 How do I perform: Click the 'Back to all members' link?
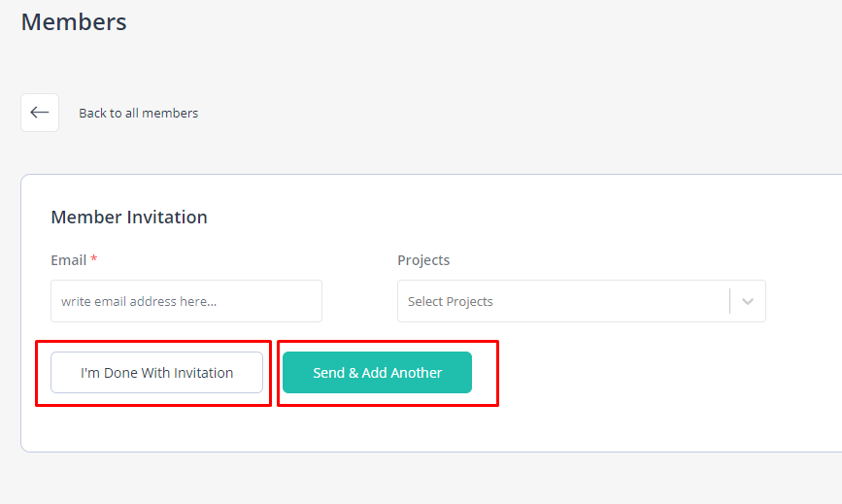pos(139,114)
